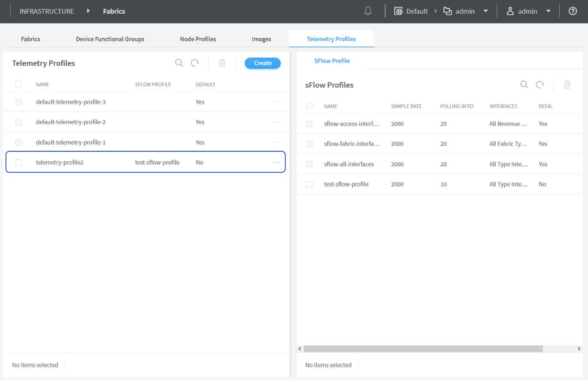Viewport: 588px width, 380px height.
Task: Refresh the Telemetry Profiles list
Action: (195, 63)
